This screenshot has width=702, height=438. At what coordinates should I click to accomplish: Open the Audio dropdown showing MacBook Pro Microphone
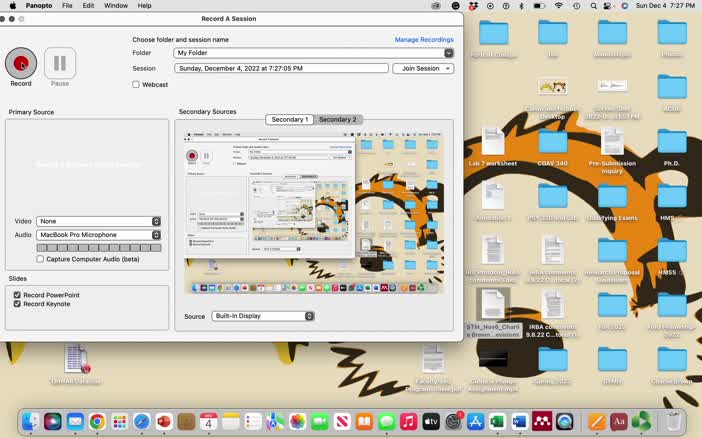pyautogui.click(x=98, y=235)
